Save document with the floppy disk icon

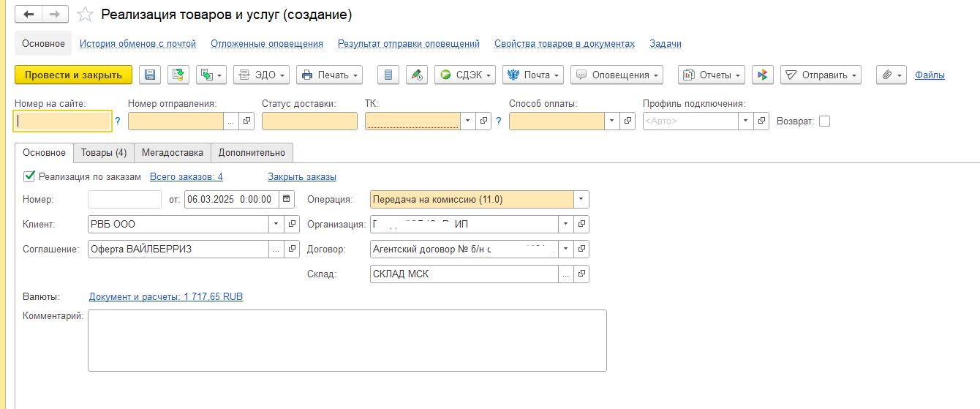[x=150, y=75]
